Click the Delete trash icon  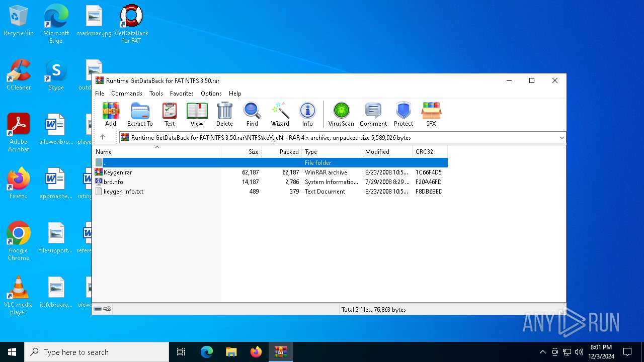224,115
